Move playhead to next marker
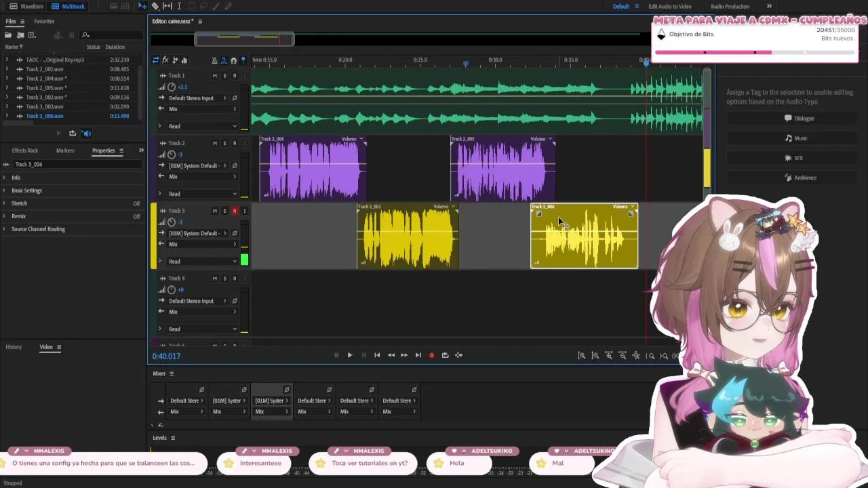The image size is (868, 488). pos(418,355)
